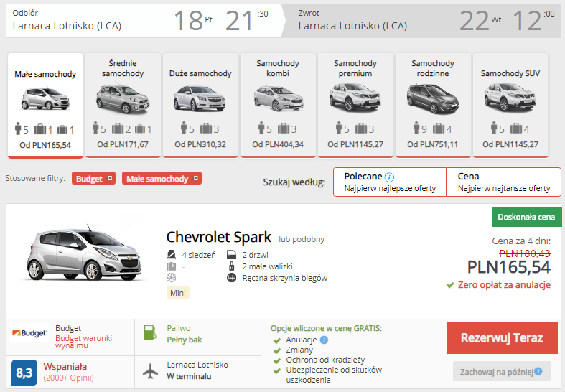Click the greyed large luggage icon
Image resolution: width=565 pixels, height=392 pixels.
171,266
